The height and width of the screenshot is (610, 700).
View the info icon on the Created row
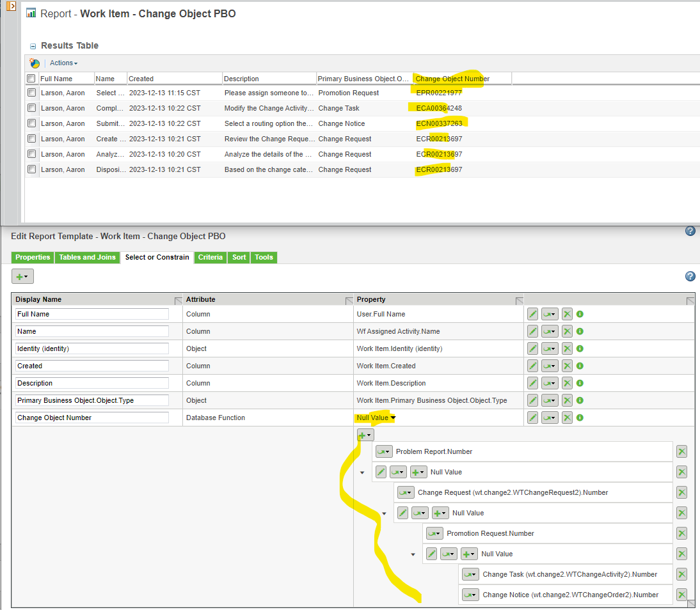pyautogui.click(x=580, y=366)
